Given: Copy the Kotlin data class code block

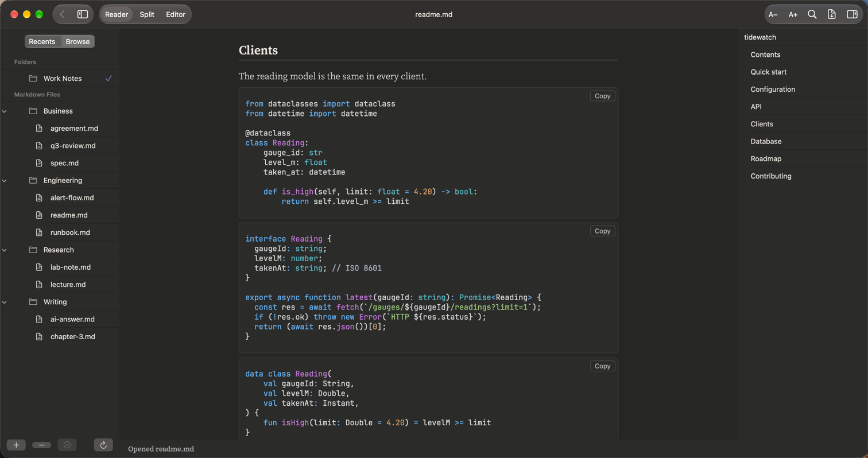Looking at the screenshot, I should tap(602, 366).
